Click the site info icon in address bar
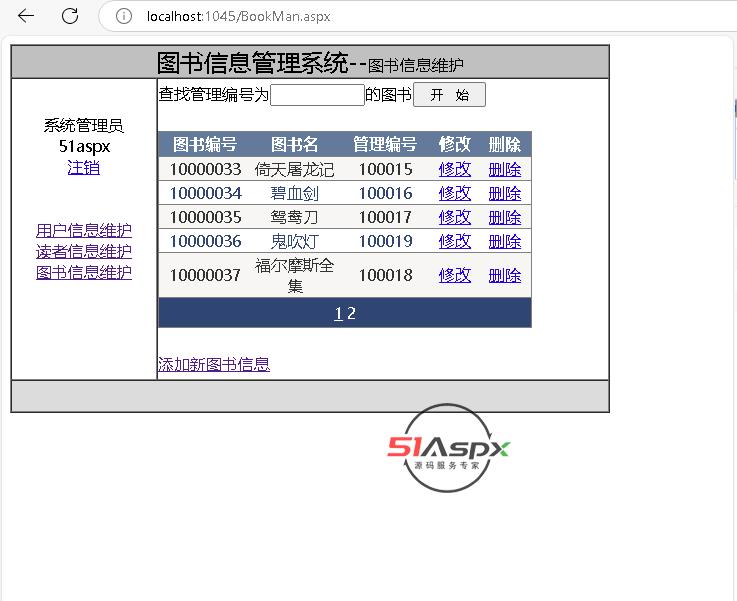The image size is (737, 601). 124,16
